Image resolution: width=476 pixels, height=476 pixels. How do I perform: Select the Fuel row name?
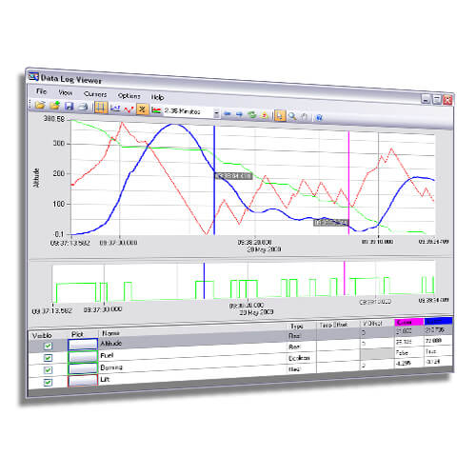107,355
